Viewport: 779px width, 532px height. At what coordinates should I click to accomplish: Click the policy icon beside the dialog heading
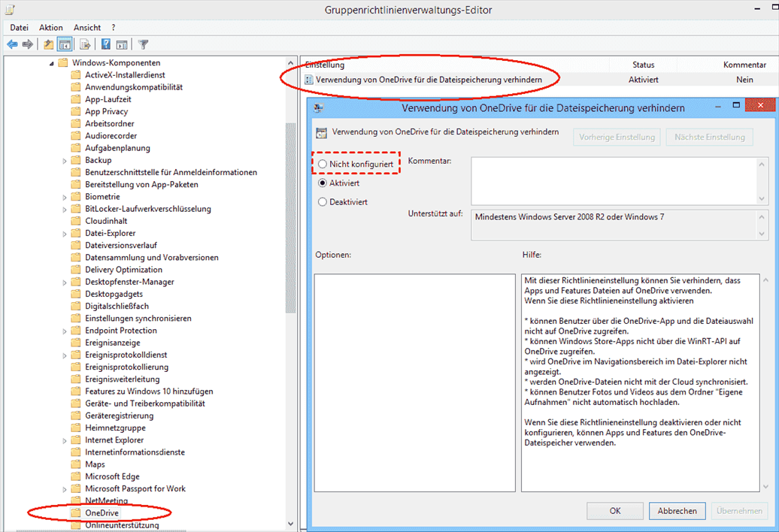coord(321,132)
